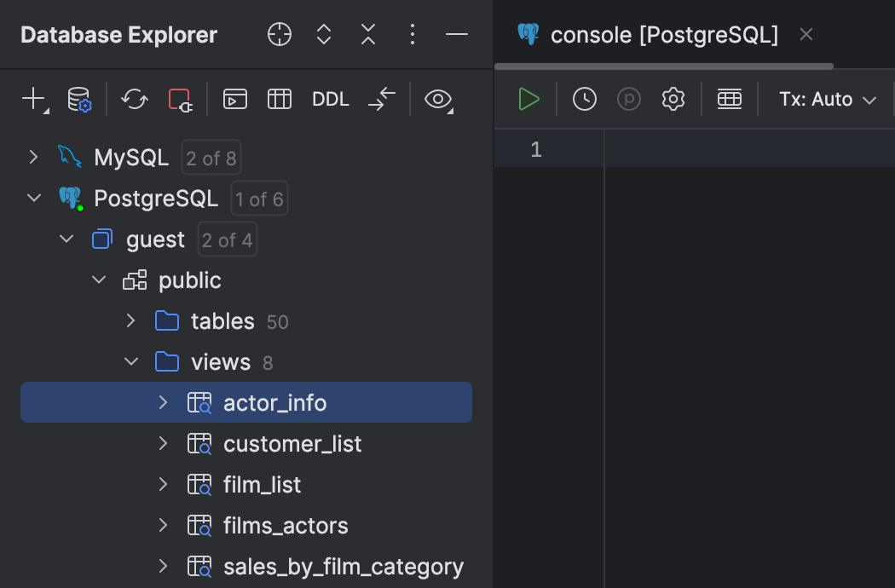Viewport: 895px width, 588px height.
Task: Open the kebab menu in Database Explorer header
Action: coord(413,34)
